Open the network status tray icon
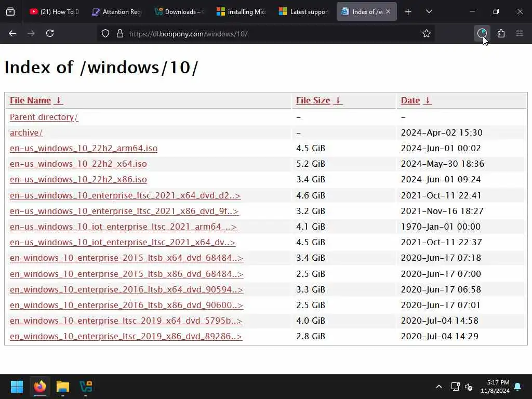The height and width of the screenshot is (399, 532). coord(455,387)
